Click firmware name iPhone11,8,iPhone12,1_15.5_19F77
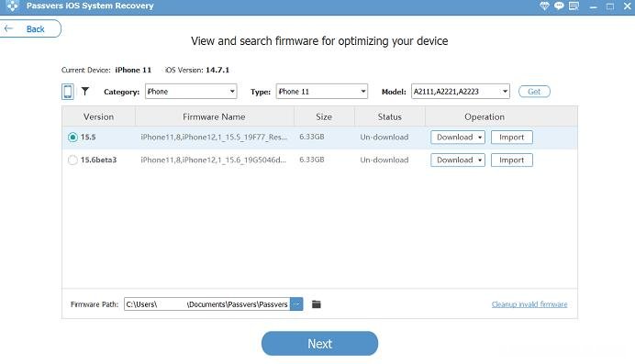635x364 pixels. pos(214,138)
